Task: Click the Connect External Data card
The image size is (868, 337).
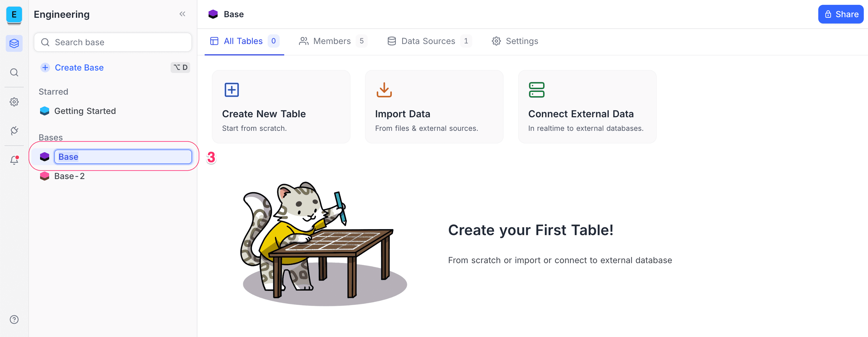Action: [587, 106]
